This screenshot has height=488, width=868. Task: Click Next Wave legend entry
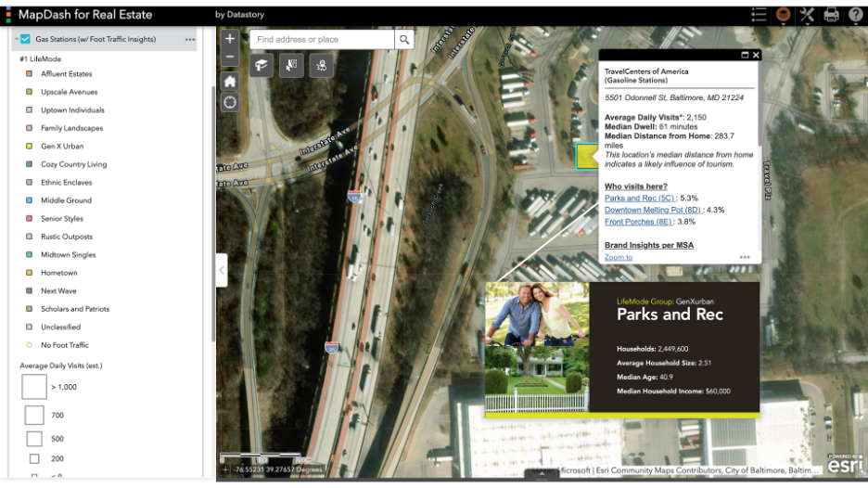pyautogui.click(x=58, y=290)
